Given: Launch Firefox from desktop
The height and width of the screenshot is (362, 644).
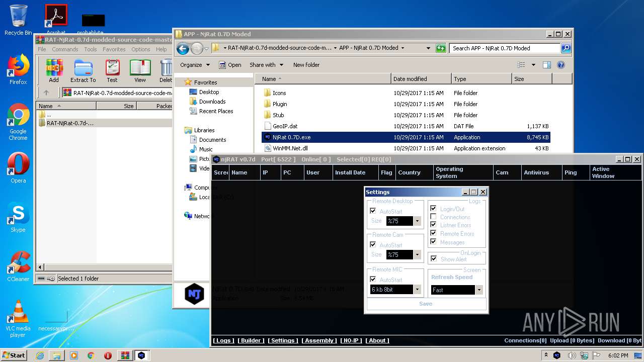Looking at the screenshot, I should coord(18,69).
